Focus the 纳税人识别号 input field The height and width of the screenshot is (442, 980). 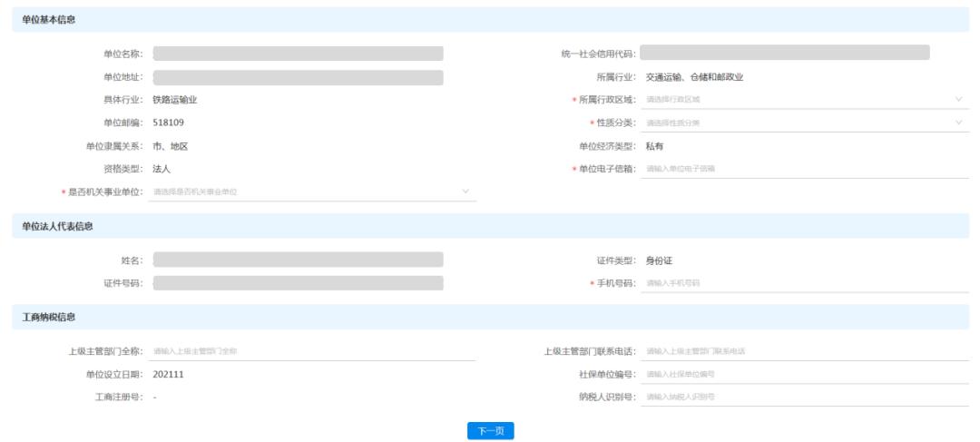point(803,398)
